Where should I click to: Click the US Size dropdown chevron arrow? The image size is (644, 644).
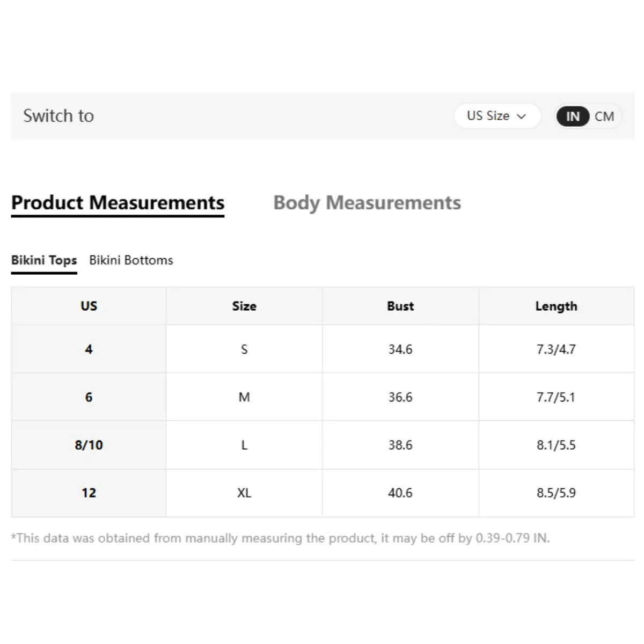521,116
